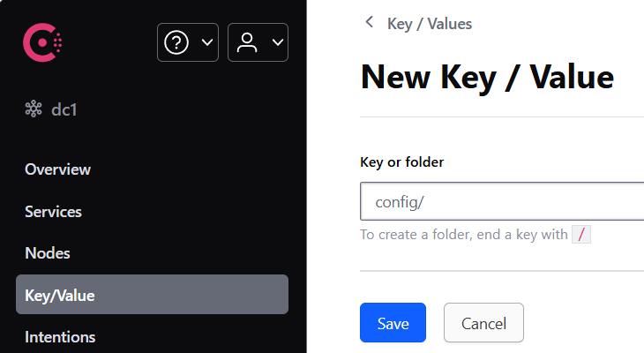Follow the Key / Values breadcrumb link
The width and height of the screenshot is (644, 353).
point(430,24)
